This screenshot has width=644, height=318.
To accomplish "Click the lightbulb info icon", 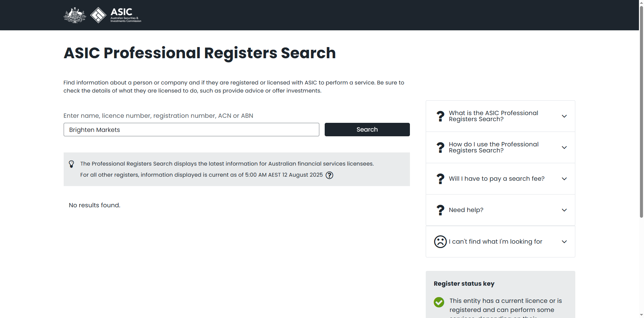I will tap(71, 164).
